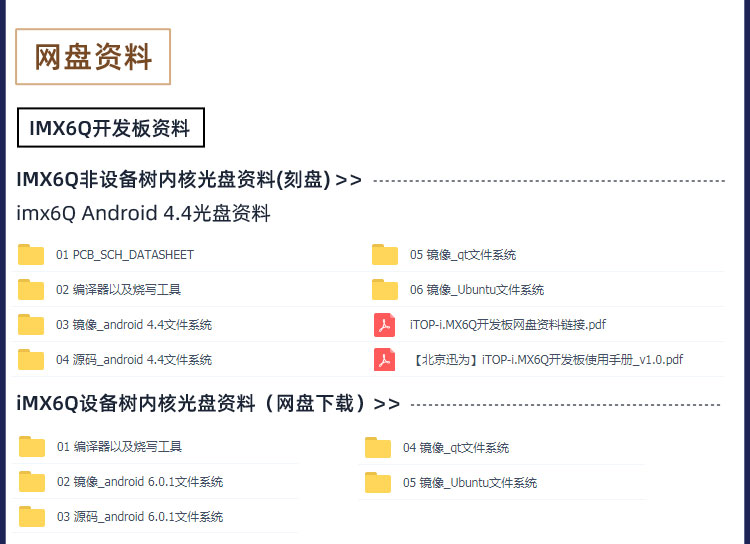Click PDF icon for 开发板使用手册_v1.0.pdf
Image resolution: width=750 pixels, height=544 pixels.
coord(385,359)
